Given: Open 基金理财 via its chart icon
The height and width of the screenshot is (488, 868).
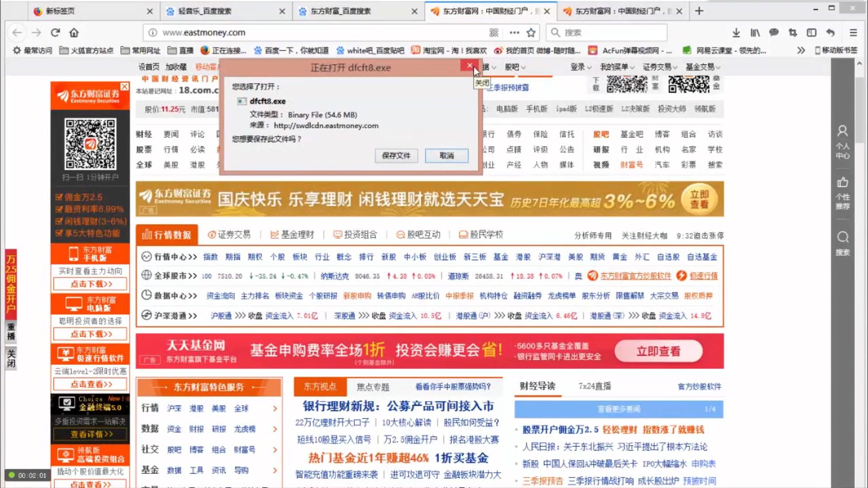Looking at the screenshot, I should pyautogui.click(x=274, y=235).
